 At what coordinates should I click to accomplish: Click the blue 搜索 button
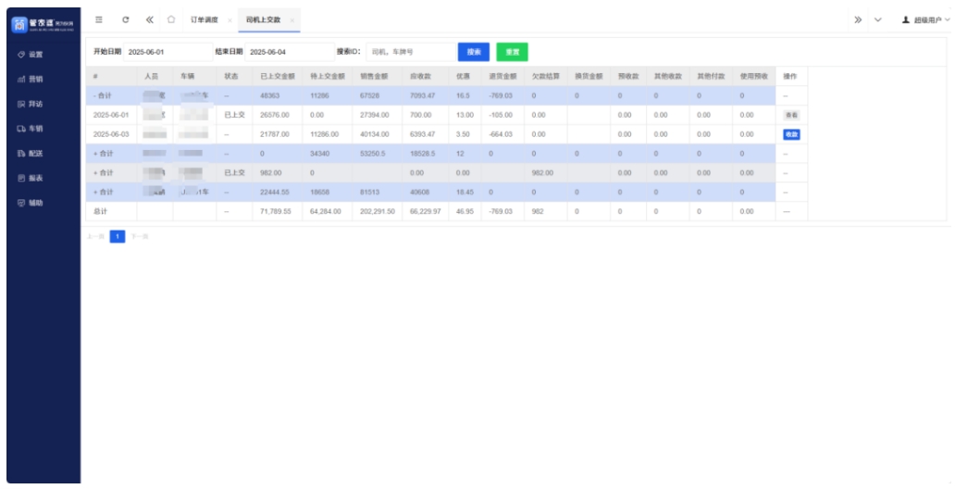pyautogui.click(x=474, y=52)
